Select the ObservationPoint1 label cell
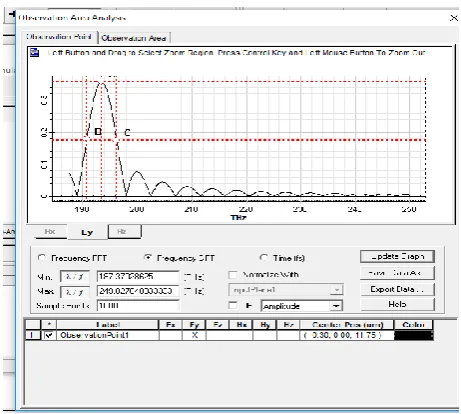 tap(108, 335)
